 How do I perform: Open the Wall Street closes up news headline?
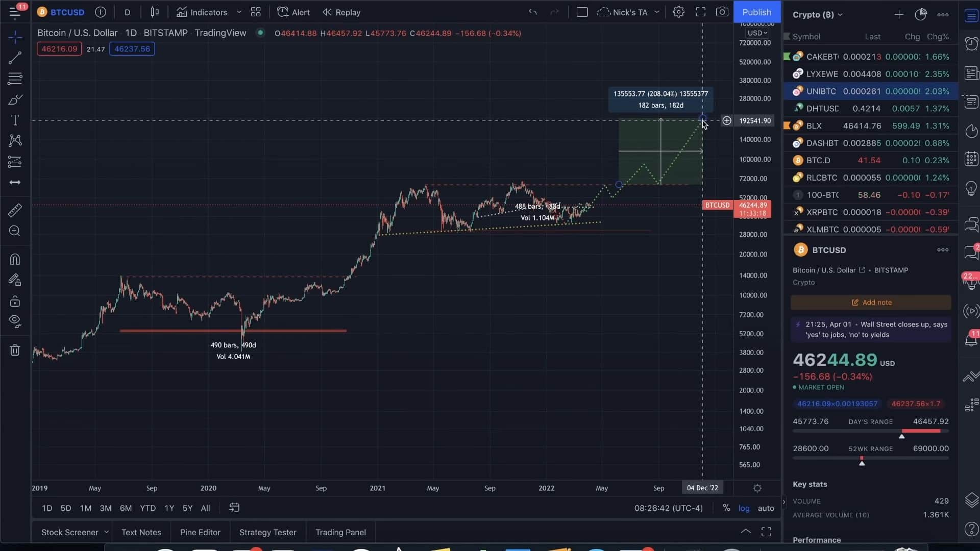tap(871, 330)
